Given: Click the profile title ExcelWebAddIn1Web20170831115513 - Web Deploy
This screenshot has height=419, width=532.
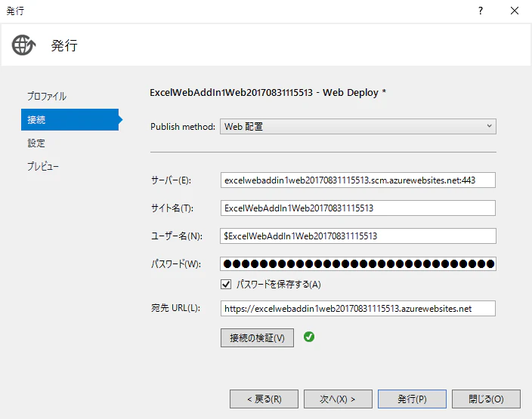Looking at the screenshot, I should [x=268, y=93].
